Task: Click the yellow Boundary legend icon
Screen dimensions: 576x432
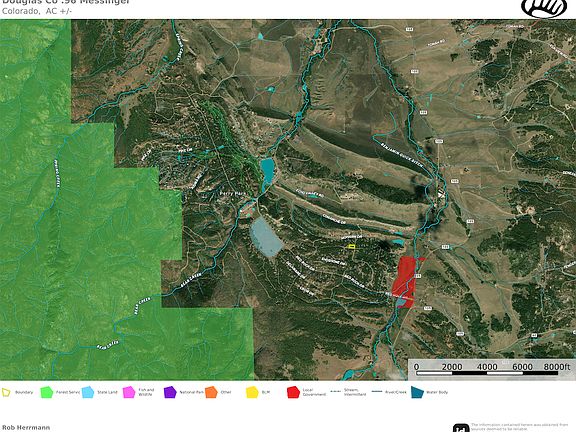Action: click(x=6, y=392)
